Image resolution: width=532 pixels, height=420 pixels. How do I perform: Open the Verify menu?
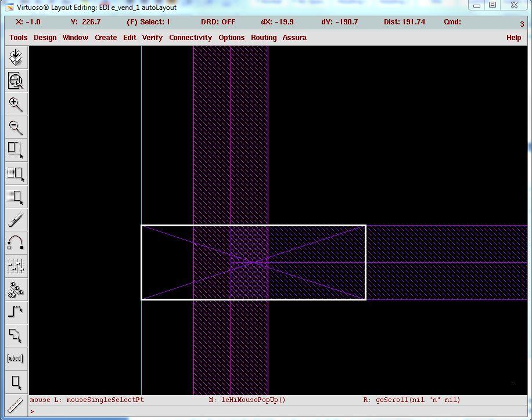click(x=152, y=38)
